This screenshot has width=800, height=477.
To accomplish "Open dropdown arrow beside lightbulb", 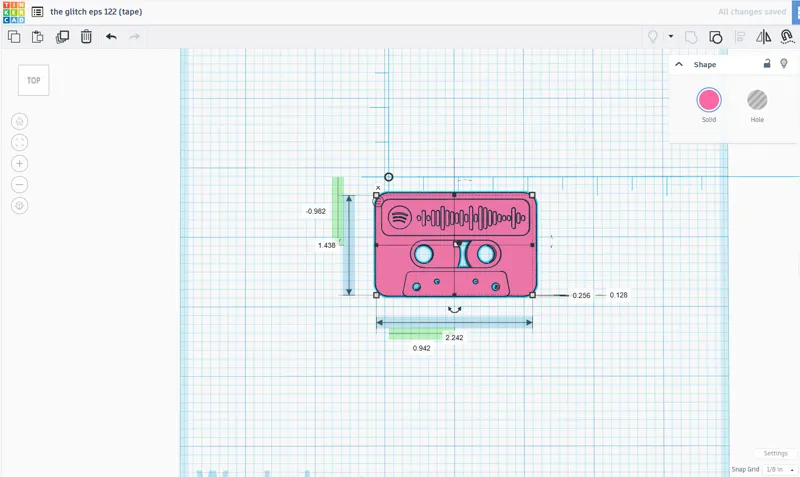I will click(671, 36).
